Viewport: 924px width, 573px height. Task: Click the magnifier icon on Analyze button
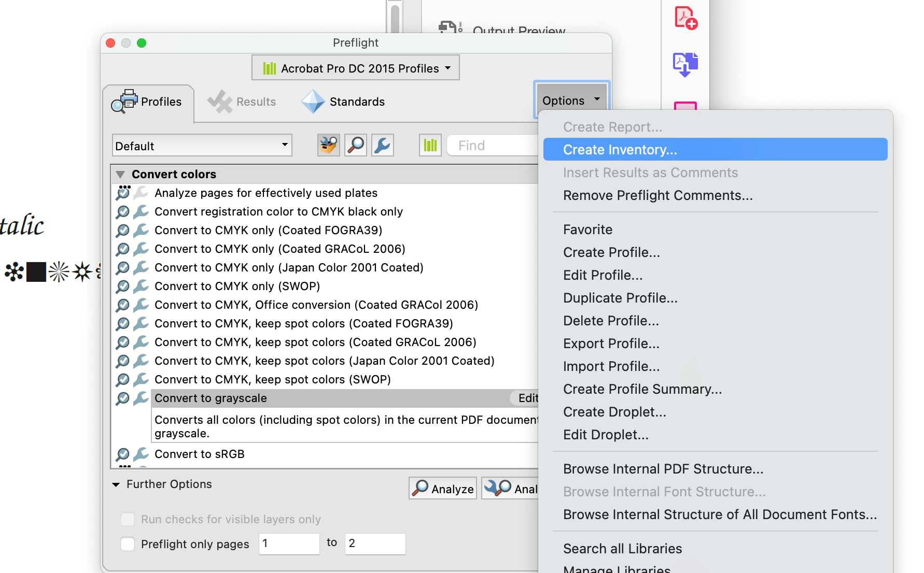click(420, 488)
